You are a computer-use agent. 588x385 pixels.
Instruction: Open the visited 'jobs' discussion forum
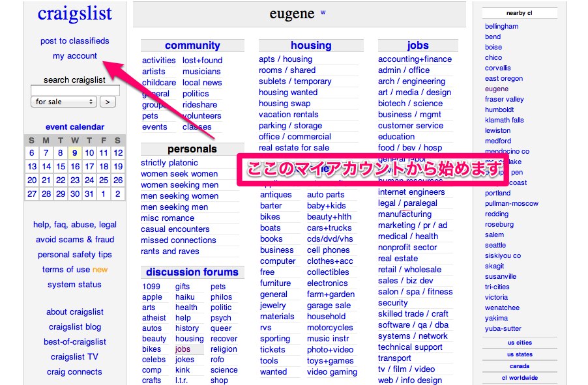pos(183,349)
